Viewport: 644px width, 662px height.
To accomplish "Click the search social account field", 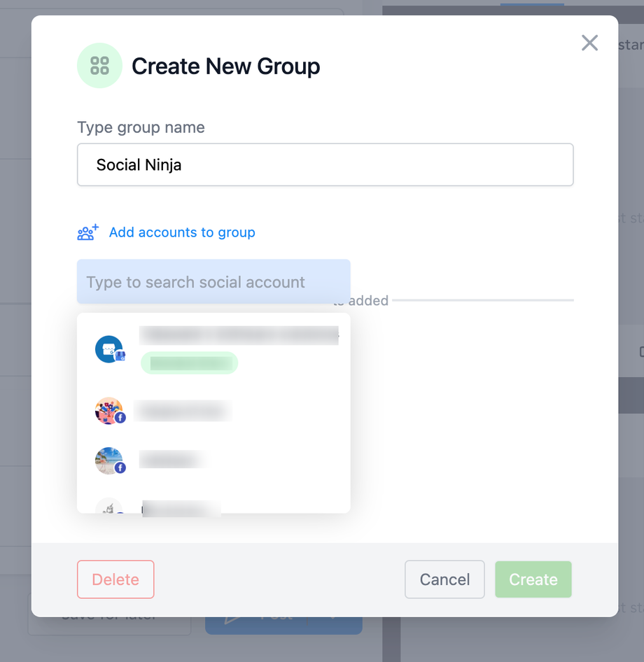I will point(213,282).
